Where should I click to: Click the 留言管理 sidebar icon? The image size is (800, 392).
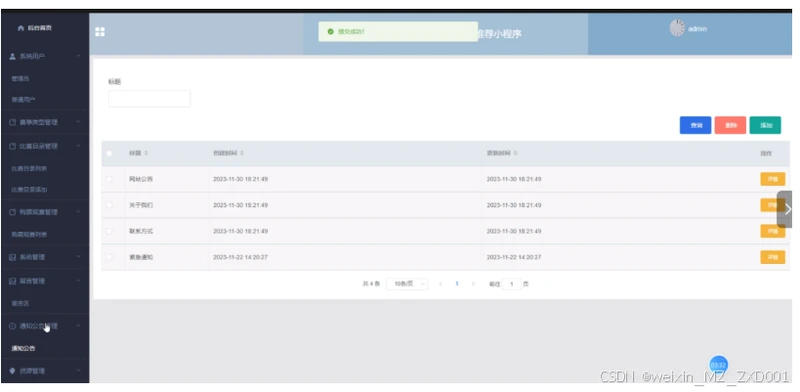[x=13, y=281]
